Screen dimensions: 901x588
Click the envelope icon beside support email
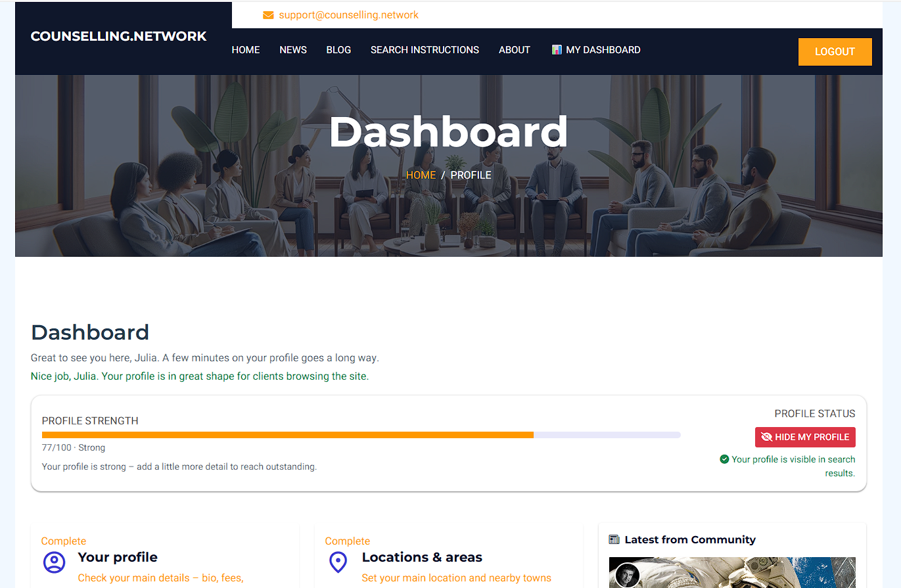[x=268, y=15]
